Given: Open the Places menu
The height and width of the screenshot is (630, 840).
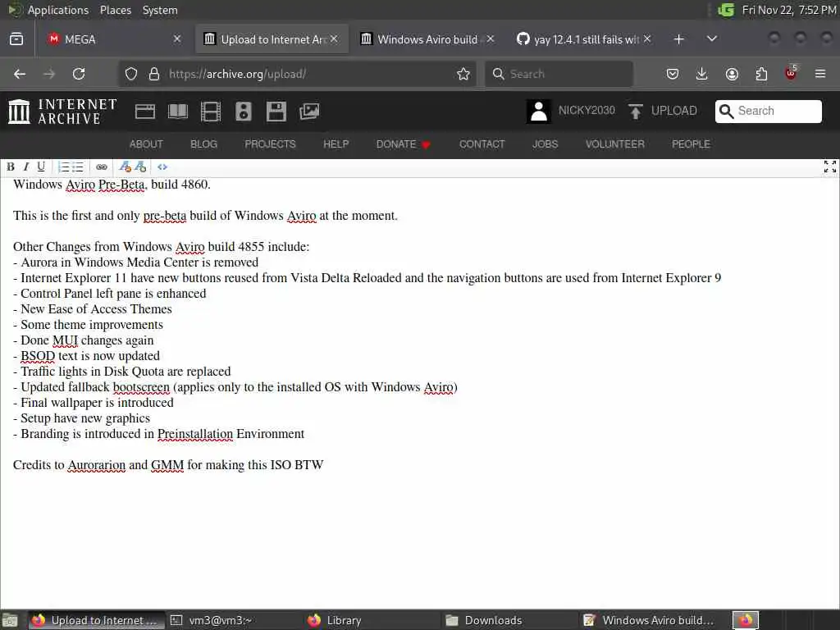Looking at the screenshot, I should [x=115, y=10].
